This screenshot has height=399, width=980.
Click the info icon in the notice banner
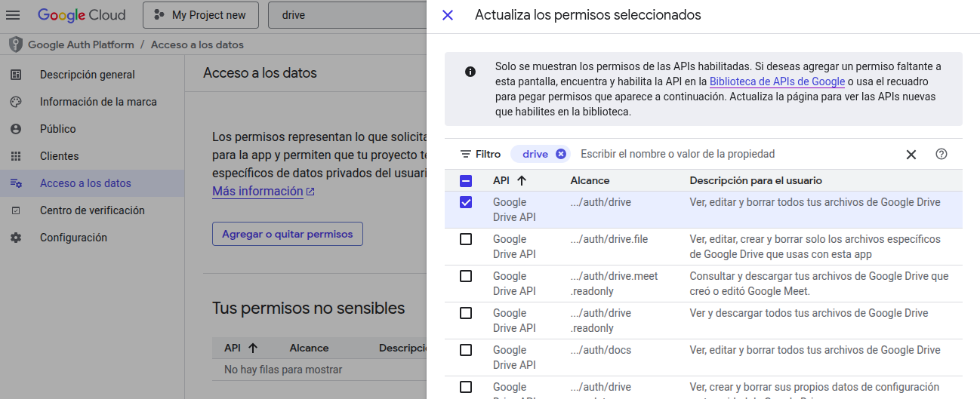coord(470,72)
